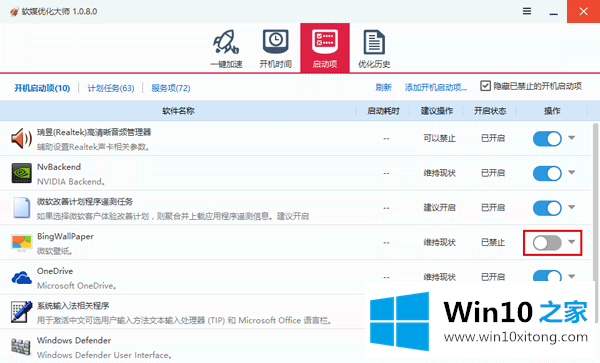This screenshot has height=363, width=600.
Task: Open the hamburger menu in title bar
Action: [527, 11]
